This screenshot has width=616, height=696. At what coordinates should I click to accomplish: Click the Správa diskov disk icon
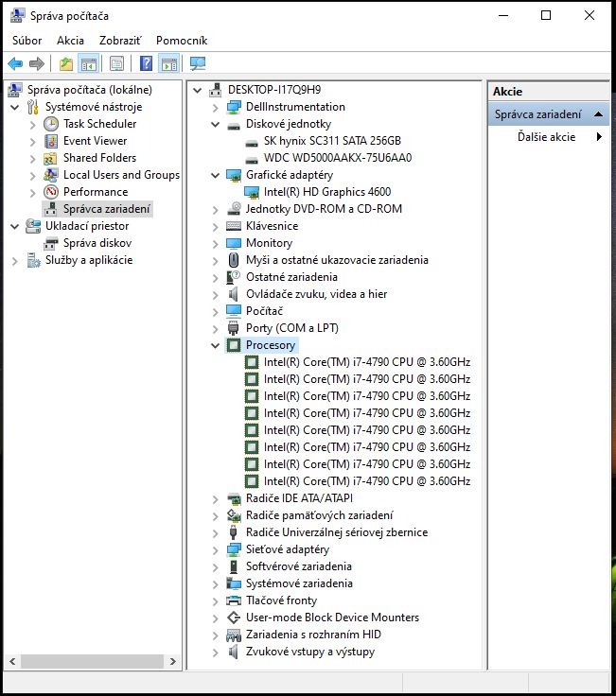[x=51, y=243]
